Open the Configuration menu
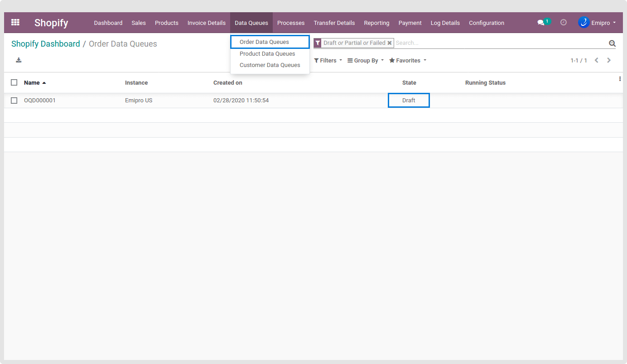 click(487, 23)
